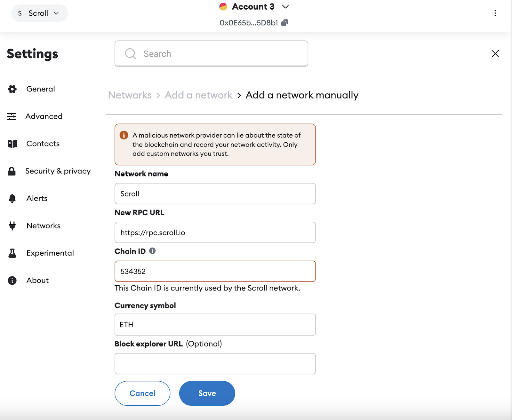Screen dimensions: 512x420
Task: Click the Experimental flask icon
Action: coord(12,253)
